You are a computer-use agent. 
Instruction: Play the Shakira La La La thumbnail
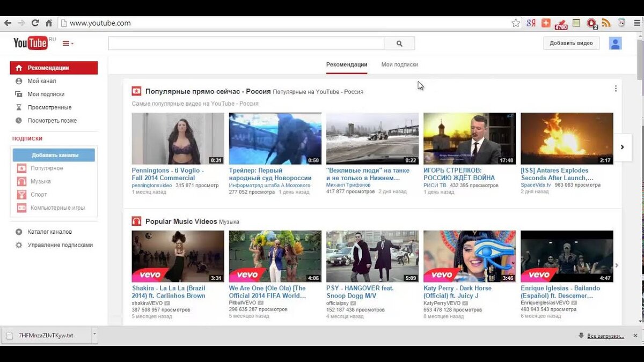tap(178, 256)
